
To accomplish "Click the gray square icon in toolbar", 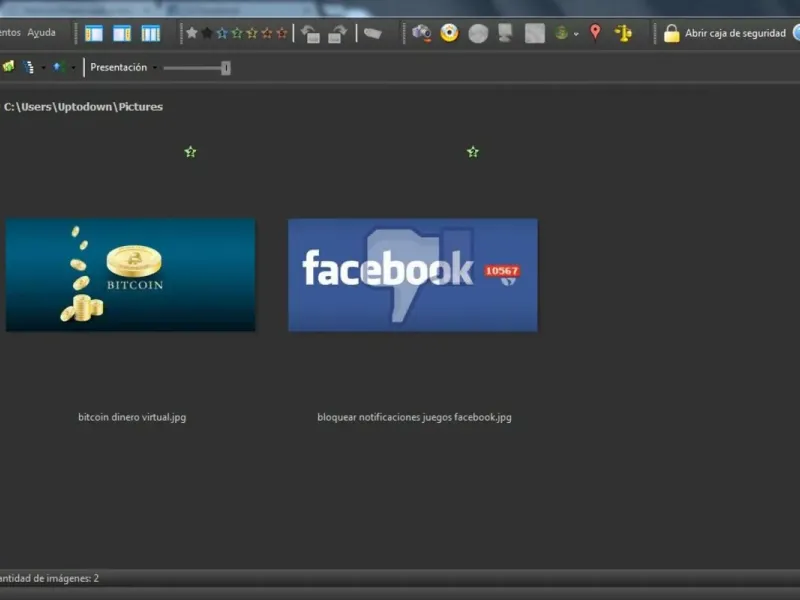I will [x=535, y=34].
